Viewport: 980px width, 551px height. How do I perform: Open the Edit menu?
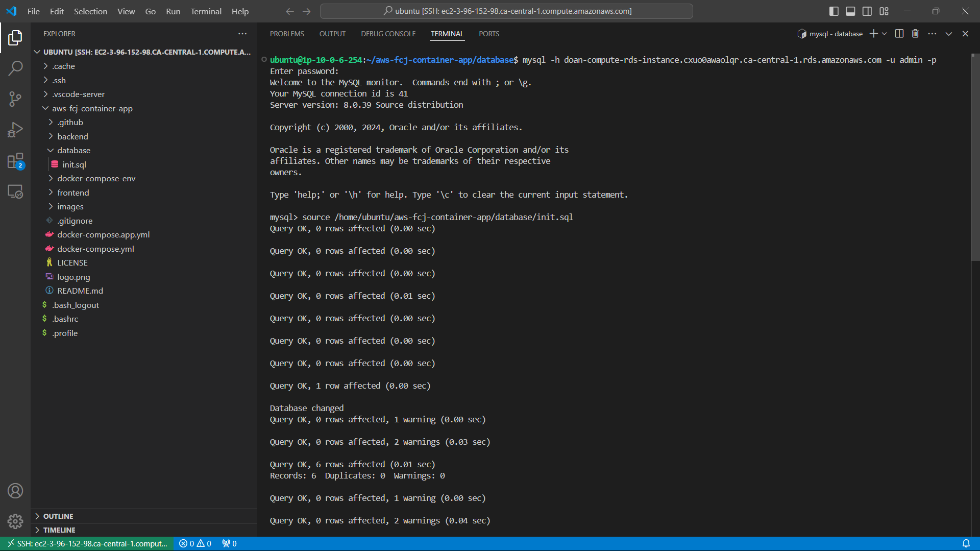pyautogui.click(x=57, y=11)
